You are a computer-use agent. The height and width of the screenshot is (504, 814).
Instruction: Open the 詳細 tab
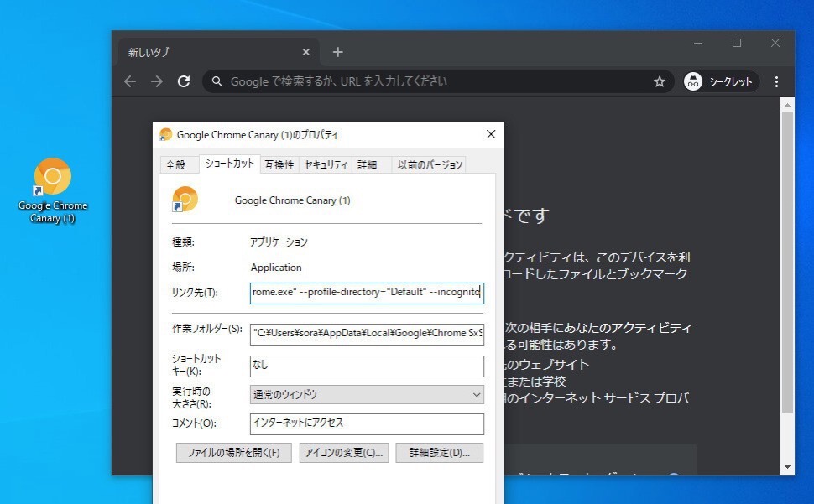(x=367, y=164)
